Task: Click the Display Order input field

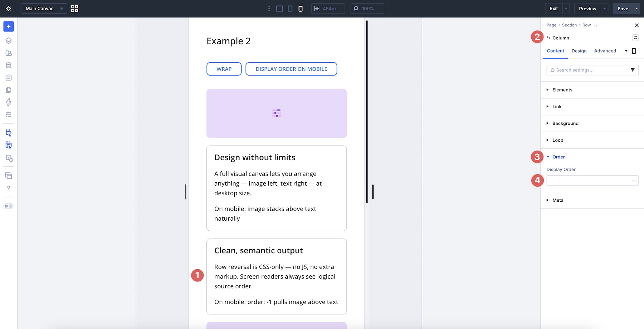Action: pyautogui.click(x=592, y=181)
